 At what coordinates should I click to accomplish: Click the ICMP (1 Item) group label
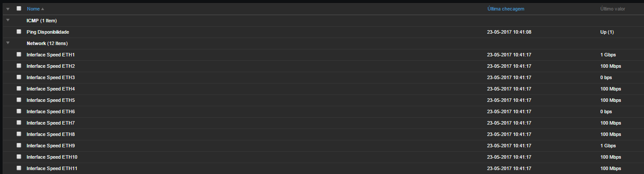[x=42, y=21]
